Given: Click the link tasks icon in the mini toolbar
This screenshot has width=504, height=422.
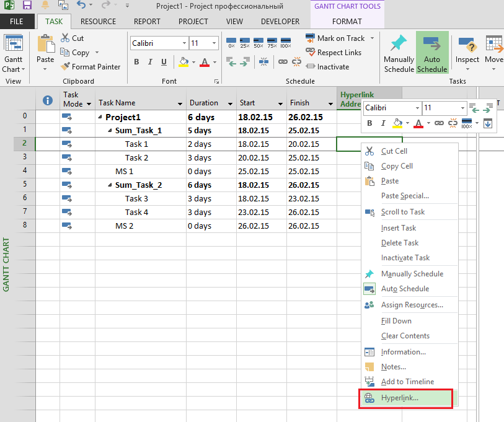Looking at the screenshot, I should [x=439, y=123].
